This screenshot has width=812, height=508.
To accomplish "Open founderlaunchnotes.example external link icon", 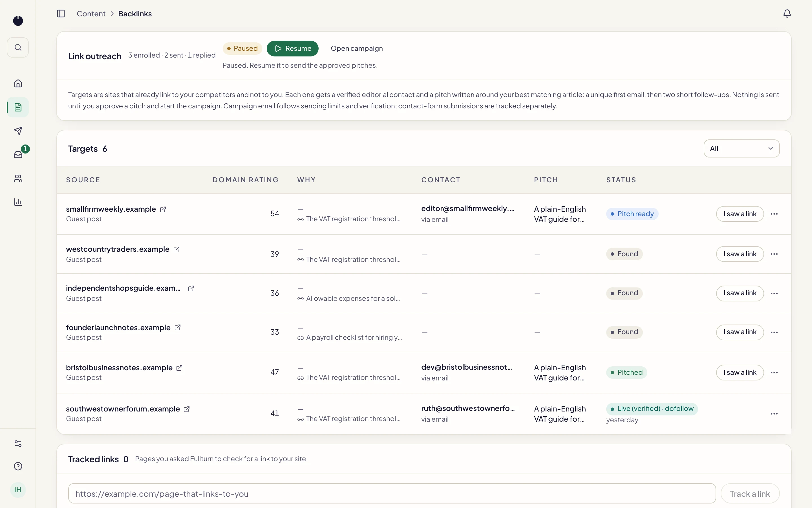I will pyautogui.click(x=178, y=328).
